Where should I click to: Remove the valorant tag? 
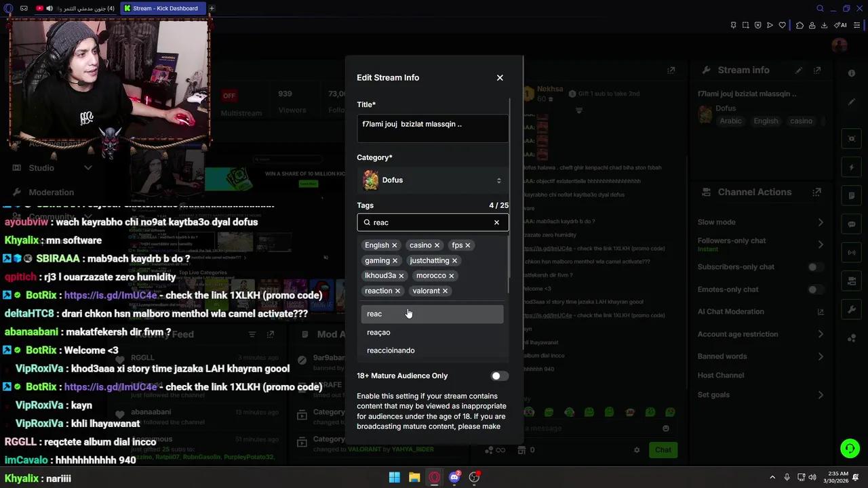point(445,291)
